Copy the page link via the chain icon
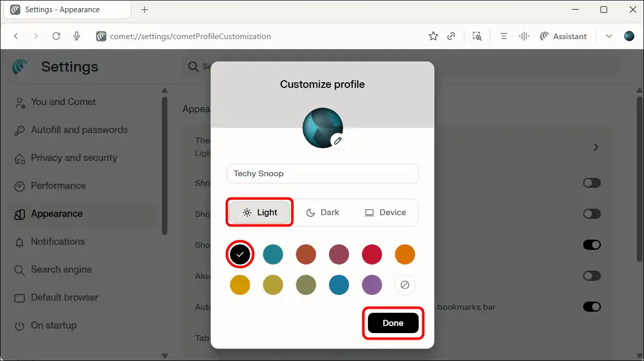Screen dimensions: 644x361 point(451,36)
